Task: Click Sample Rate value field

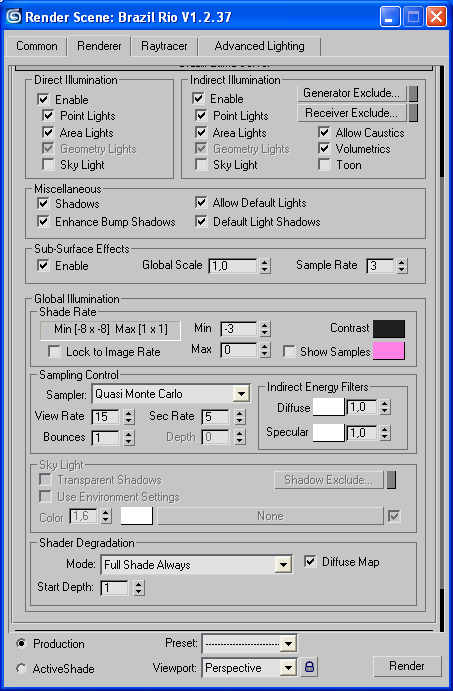Action: (x=380, y=266)
